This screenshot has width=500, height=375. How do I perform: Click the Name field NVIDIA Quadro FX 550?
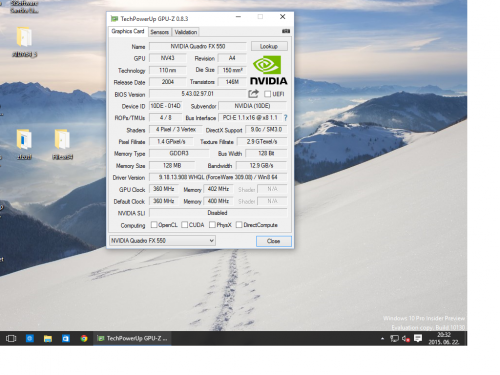click(x=198, y=46)
